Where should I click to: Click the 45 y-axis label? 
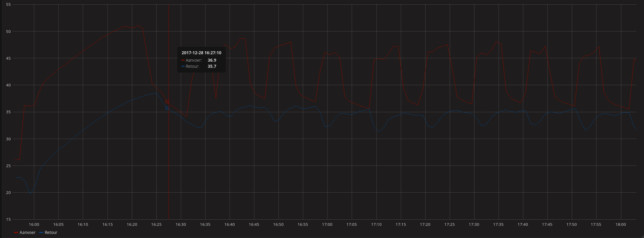[8, 58]
